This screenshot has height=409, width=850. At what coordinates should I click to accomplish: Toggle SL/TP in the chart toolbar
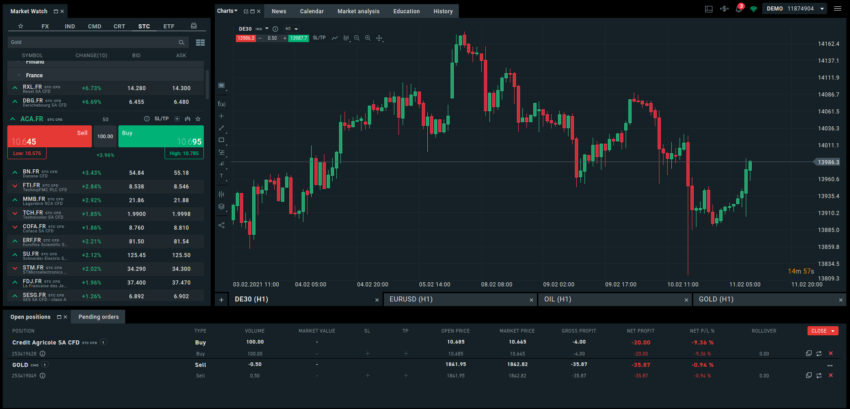[x=320, y=38]
